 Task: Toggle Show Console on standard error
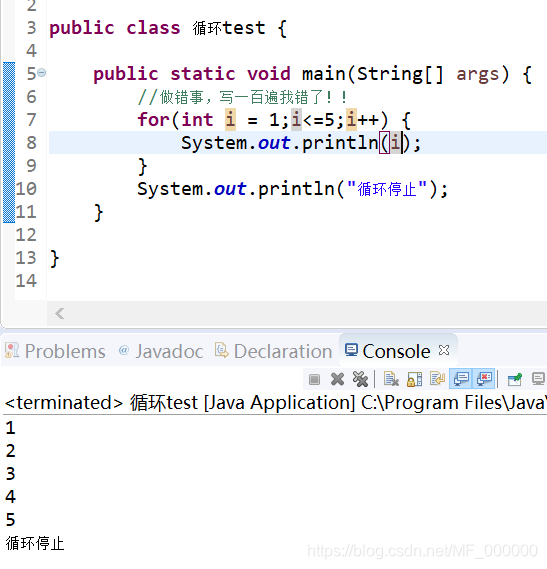pos(484,379)
